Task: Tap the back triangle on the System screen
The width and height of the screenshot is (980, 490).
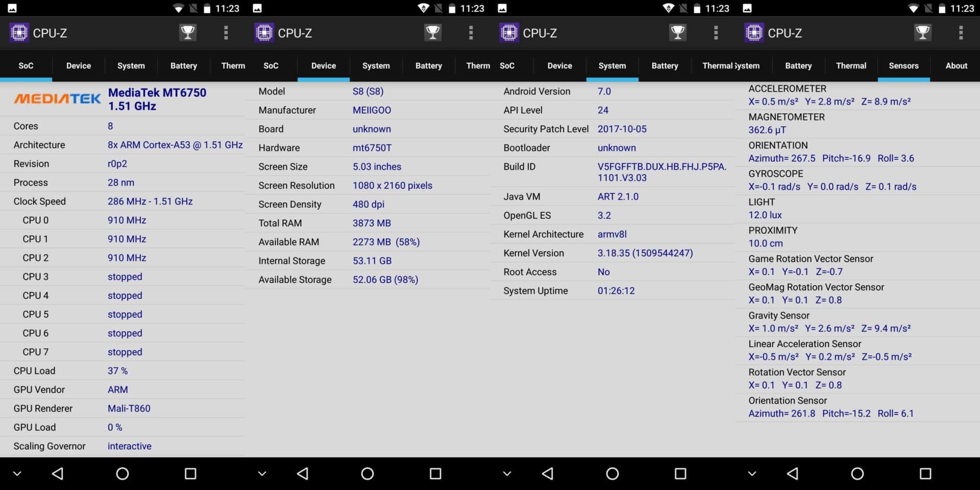Action: [x=548, y=474]
